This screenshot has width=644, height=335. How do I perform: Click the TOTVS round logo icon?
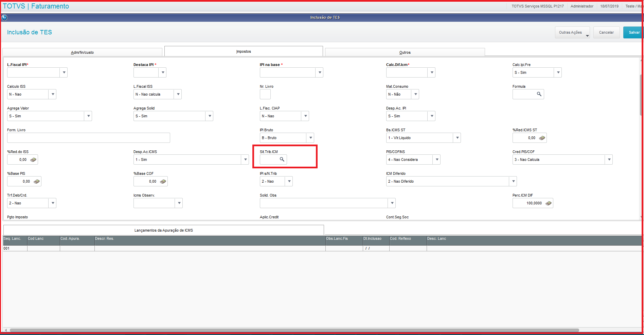coord(4,17)
